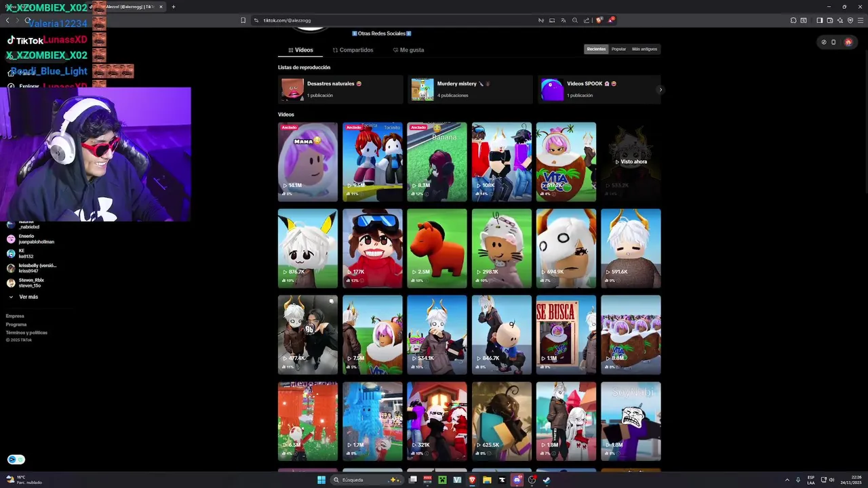Open the Murdery mistery playlist

(470, 89)
